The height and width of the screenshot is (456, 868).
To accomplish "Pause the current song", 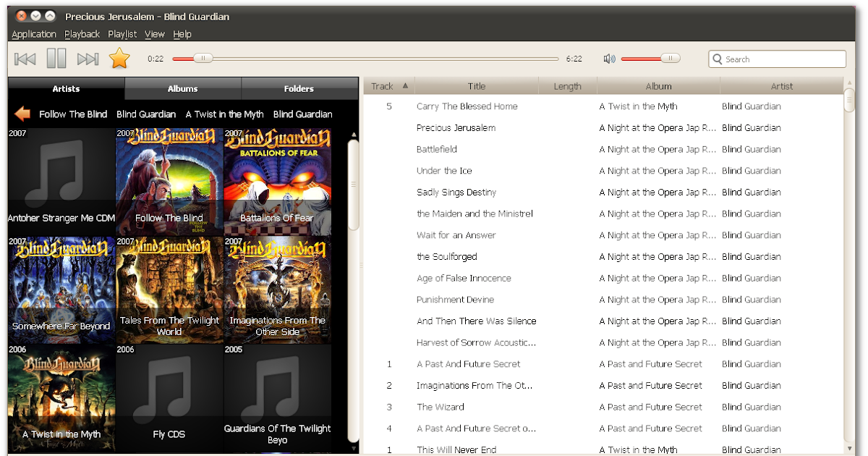I will pyautogui.click(x=56, y=59).
